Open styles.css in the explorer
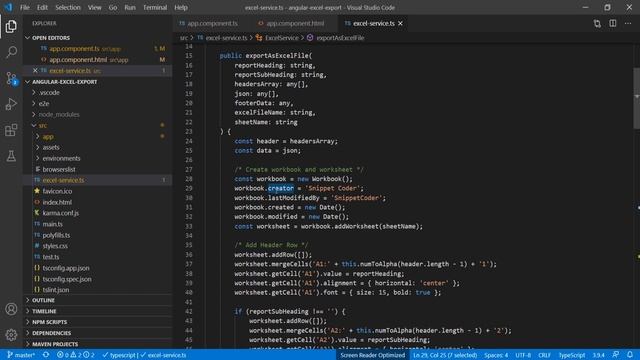The image size is (640, 360). click(55, 246)
